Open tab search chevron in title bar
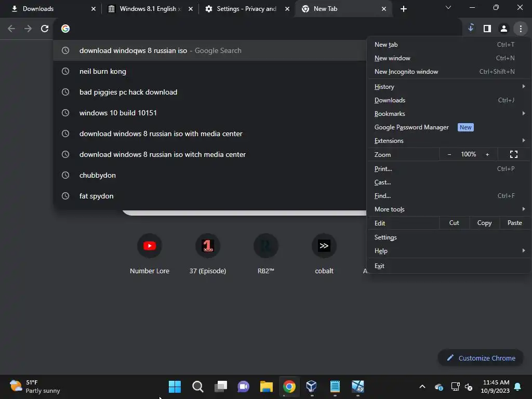The height and width of the screenshot is (399, 532). pyautogui.click(x=448, y=7)
